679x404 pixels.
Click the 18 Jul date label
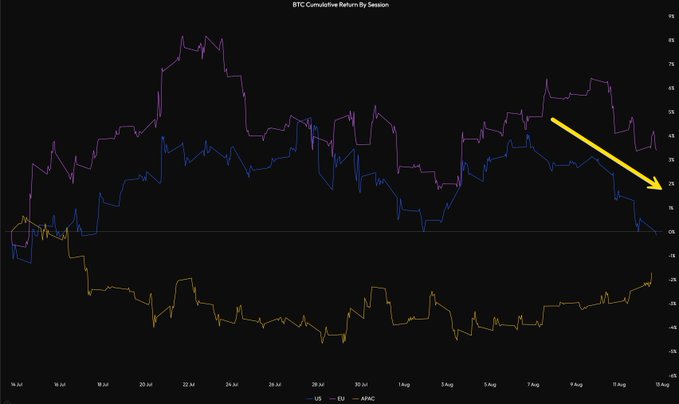click(103, 384)
